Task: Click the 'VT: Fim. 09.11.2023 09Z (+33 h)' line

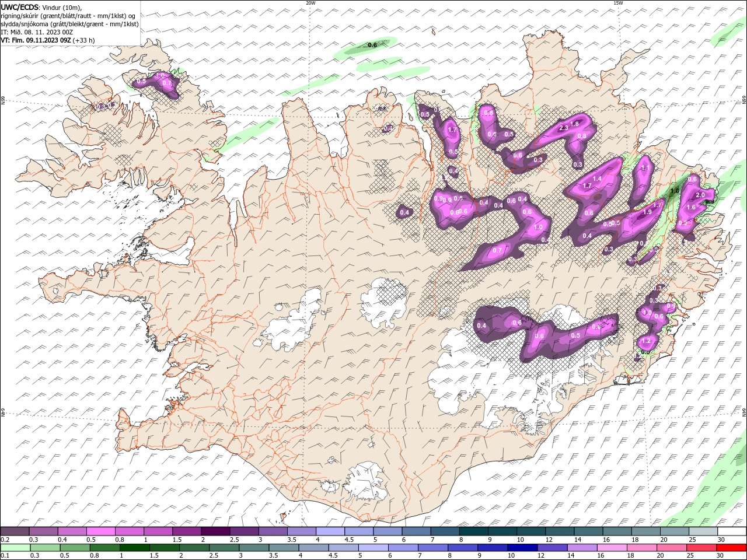Action: (x=48, y=40)
